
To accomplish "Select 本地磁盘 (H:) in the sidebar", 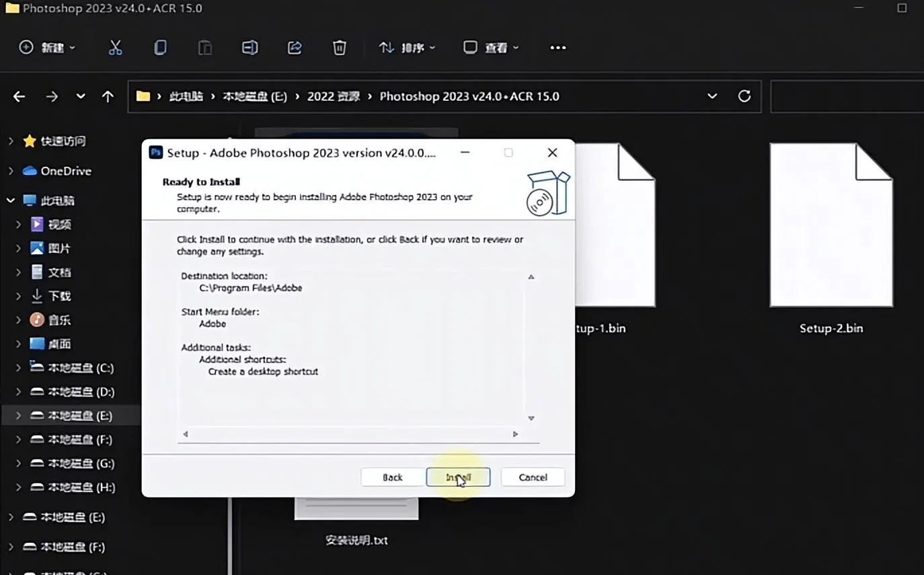I will [x=81, y=487].
